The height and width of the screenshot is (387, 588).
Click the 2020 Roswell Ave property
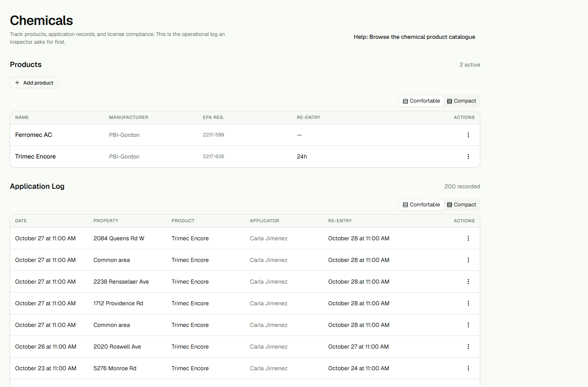tap(117, 347)
